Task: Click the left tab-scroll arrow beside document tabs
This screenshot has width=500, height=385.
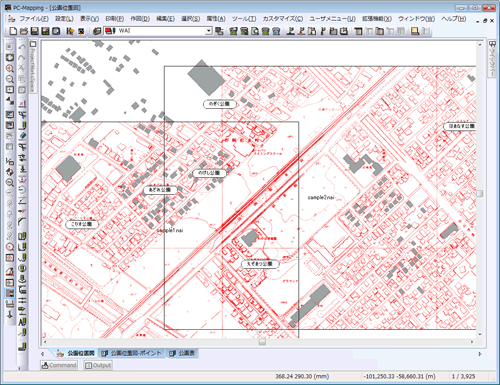Action: click(x=42, y=354)
